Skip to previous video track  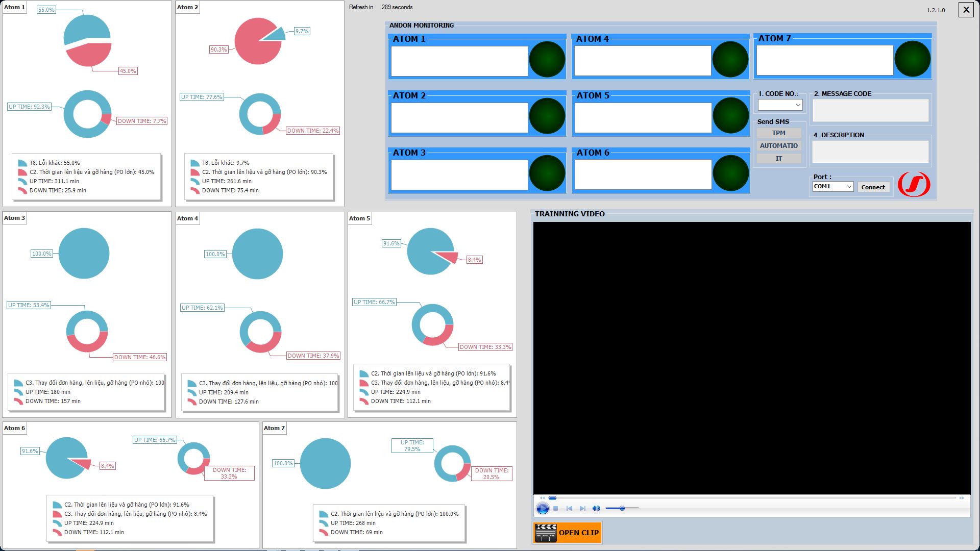[x=569, y=508]
